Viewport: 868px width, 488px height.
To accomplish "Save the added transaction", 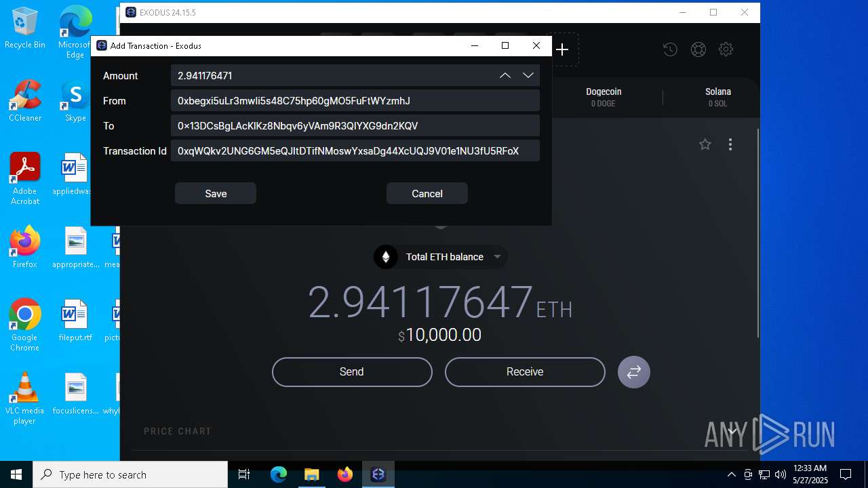I will pos(216,193).
